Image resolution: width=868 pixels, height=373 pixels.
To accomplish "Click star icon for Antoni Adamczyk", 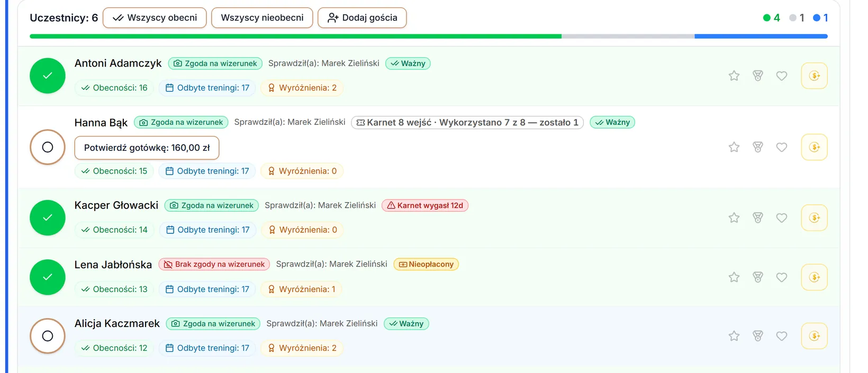I will pyautogui.click(x=734, y=76).
